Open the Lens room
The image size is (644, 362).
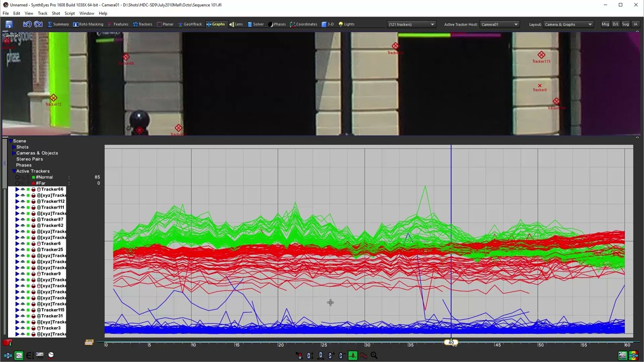(x=236, y=24)
